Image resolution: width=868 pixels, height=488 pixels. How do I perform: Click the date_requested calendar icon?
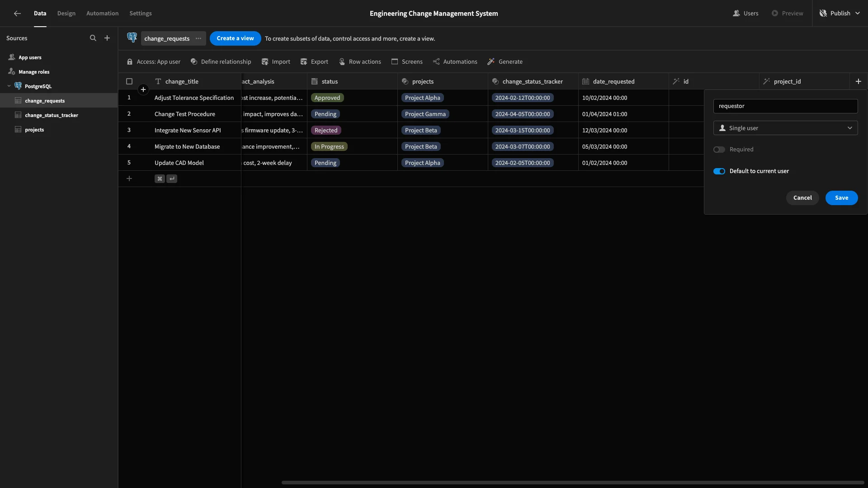[586, 82]
